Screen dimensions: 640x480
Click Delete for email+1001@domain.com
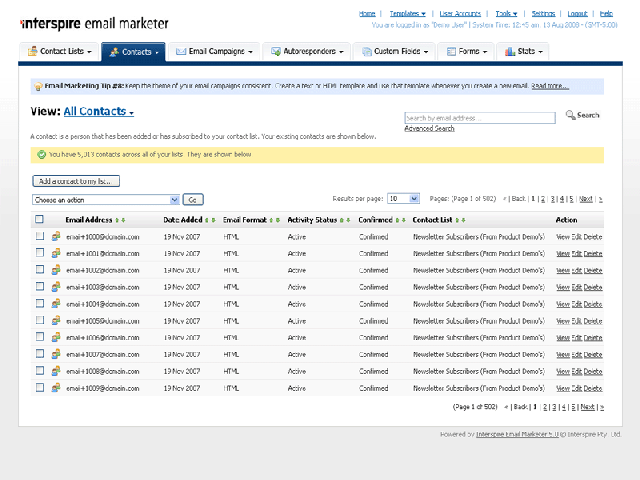point(593,254)
